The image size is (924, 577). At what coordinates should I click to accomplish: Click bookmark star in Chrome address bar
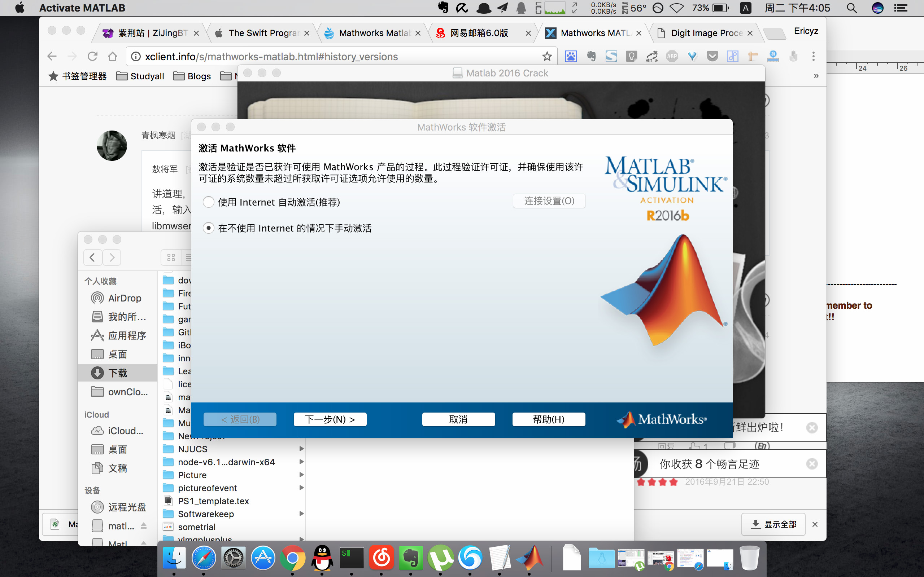click(x=547, y=57)
